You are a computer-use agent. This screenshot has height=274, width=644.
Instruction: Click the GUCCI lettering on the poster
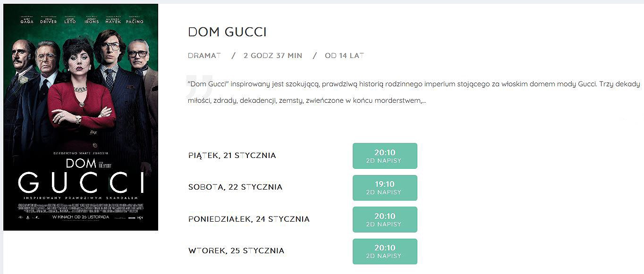coord(81,182)
